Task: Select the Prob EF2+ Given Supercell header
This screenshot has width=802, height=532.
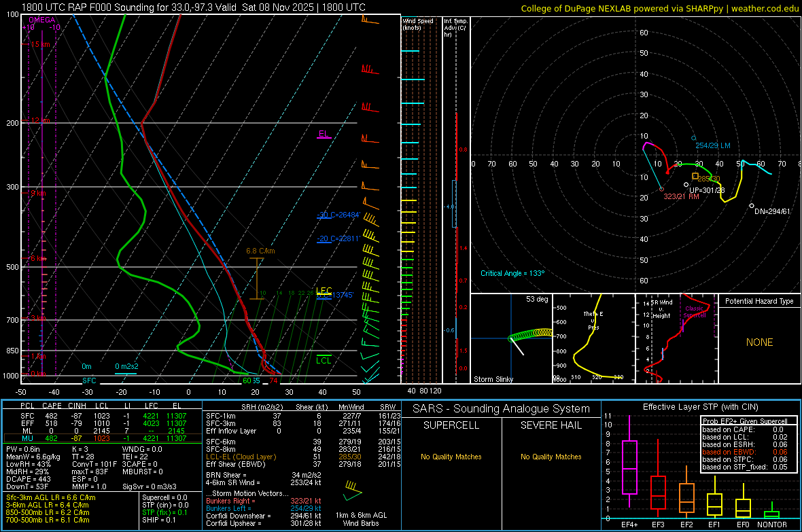Action: [745, 421]
